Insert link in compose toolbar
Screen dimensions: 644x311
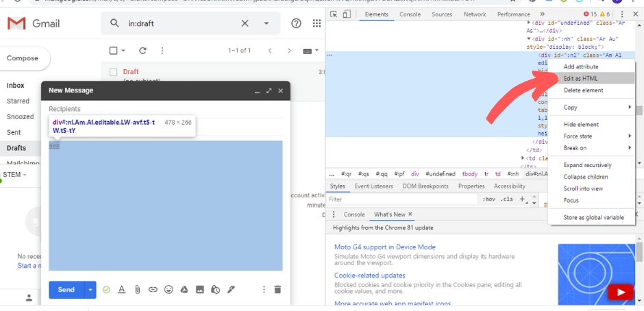[x=153, y=290]
